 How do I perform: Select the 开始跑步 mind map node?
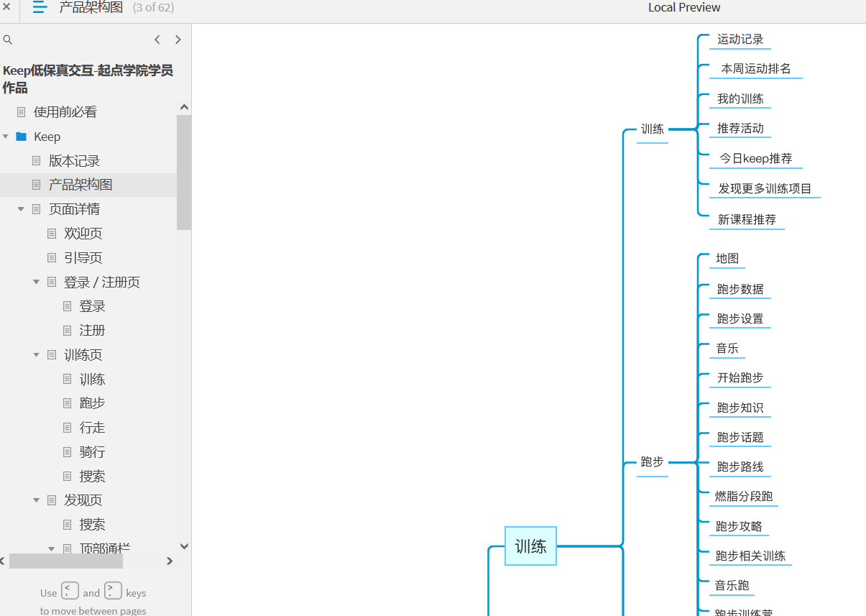[x=740, y=378]
